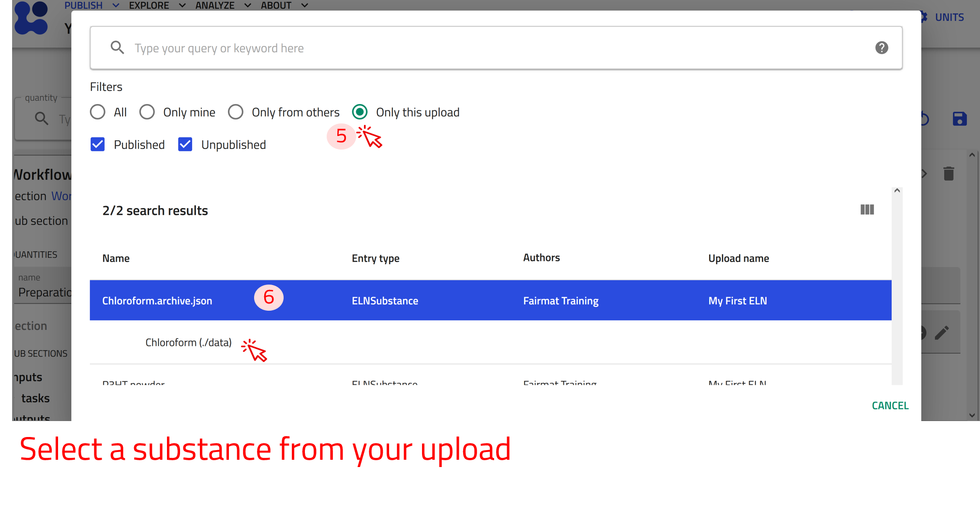Click the trash delete icon
Viewport: 980px width, 513px height.
[949, 174]
